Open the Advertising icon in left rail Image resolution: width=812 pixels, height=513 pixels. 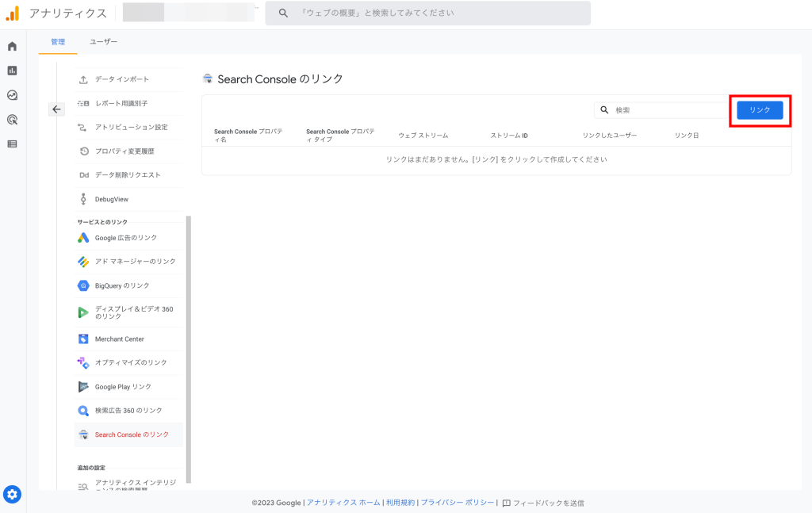(13, 120)
